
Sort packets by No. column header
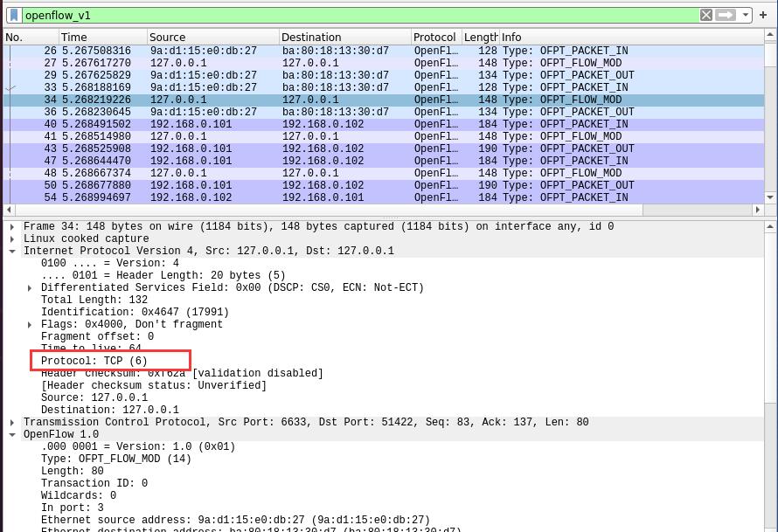pyautogui.click(x=31, y=38)
